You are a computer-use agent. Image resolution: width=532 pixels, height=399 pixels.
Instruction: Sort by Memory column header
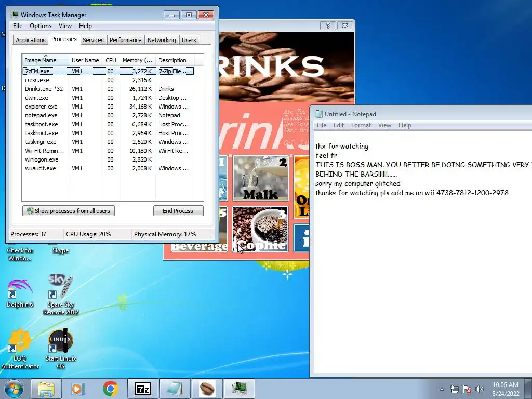tap(137, 60)
